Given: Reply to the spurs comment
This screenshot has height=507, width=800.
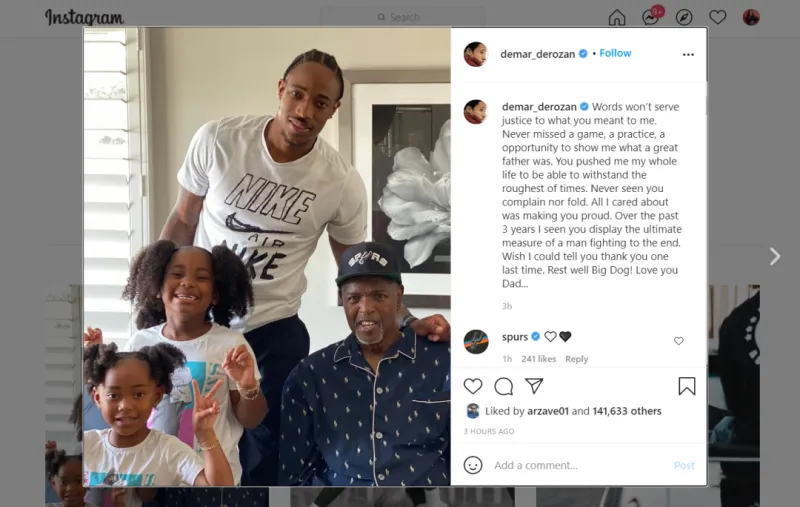Looking at the screenshot, I should (577, 359).
